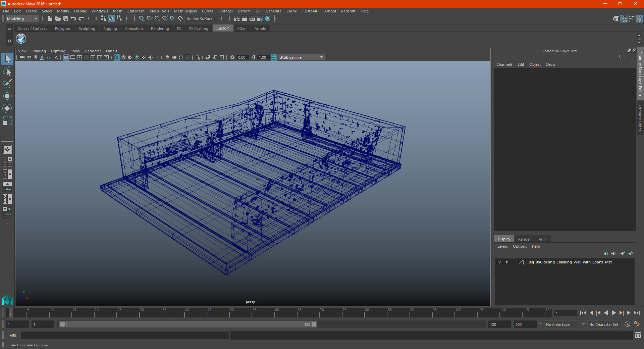Open shelf tab list button
Viewport: 644px width, 349px height.
coord(9,29)
